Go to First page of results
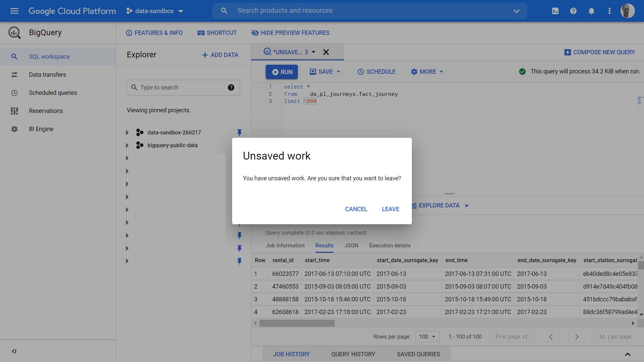Viewport: 644px width, 362px height. click(x=512, y=337)
